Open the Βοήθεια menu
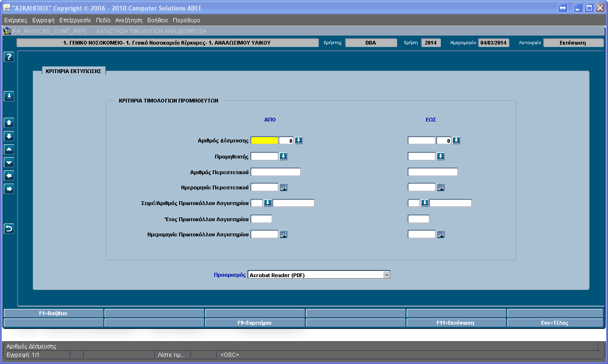This screenshot has height=364, width=608. coord(158,20)
